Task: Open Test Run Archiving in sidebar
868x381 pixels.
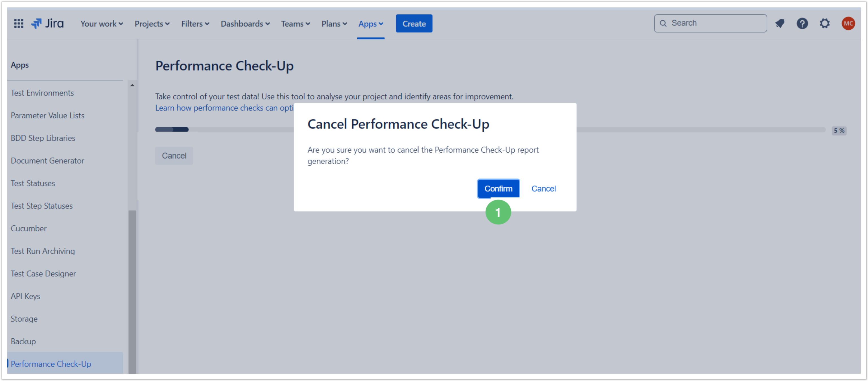Action: [x=43, y=251]
